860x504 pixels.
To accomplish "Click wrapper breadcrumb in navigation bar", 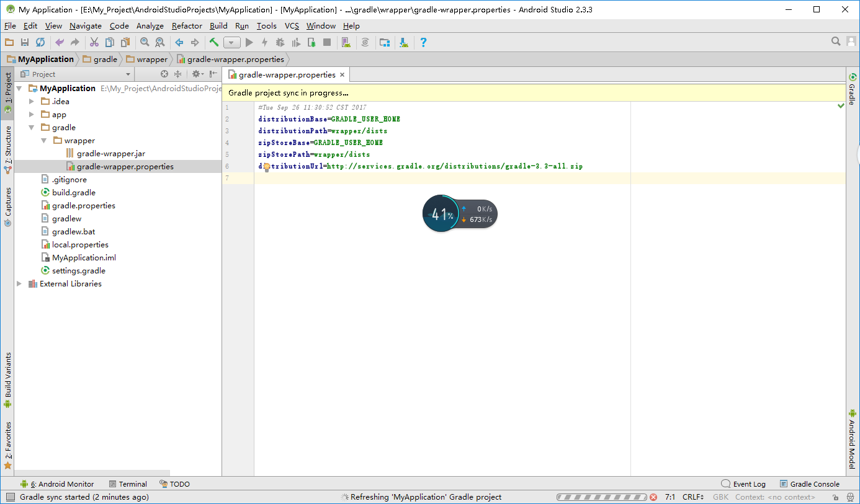I will click(x=146, y=59).
